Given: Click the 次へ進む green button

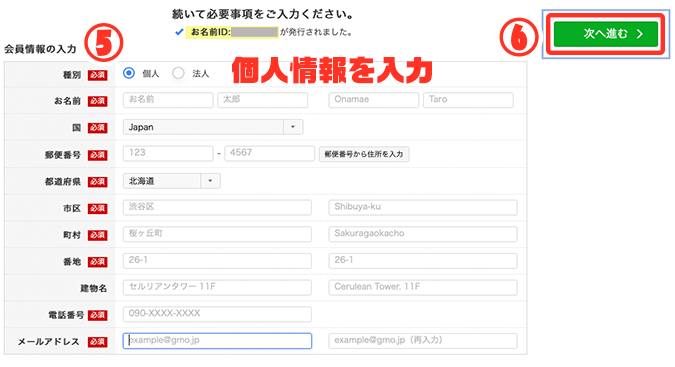Looking at the screenshot, I should [x=606, y=34].
